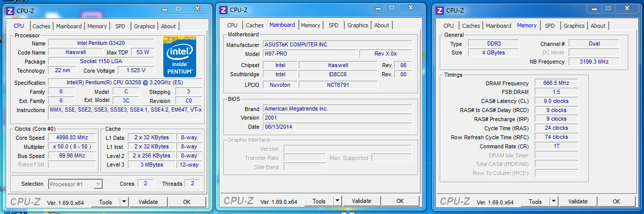The width and height of the screenshot is (644, 214).
Task: Open Caches tab in the Mainboard window
Action: click(x=255, y=25)
